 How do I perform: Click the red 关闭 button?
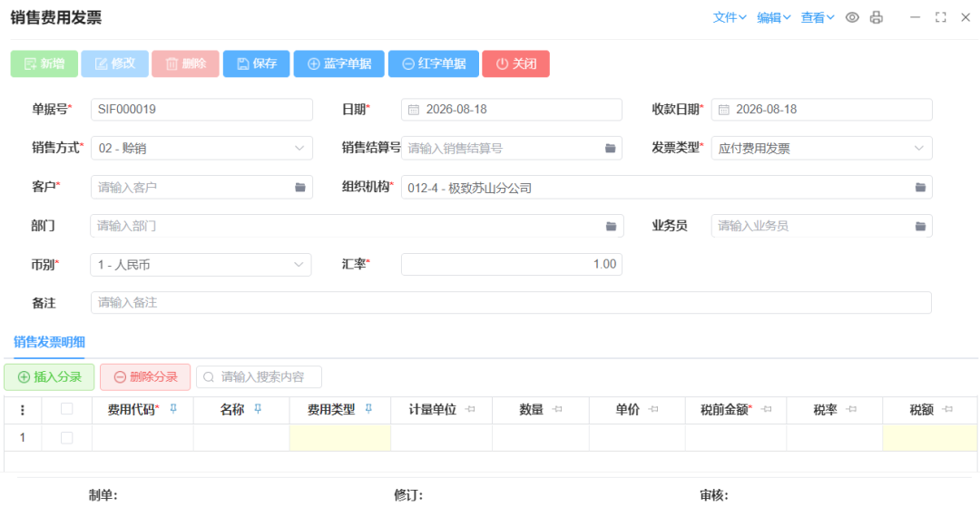point(515,63)
